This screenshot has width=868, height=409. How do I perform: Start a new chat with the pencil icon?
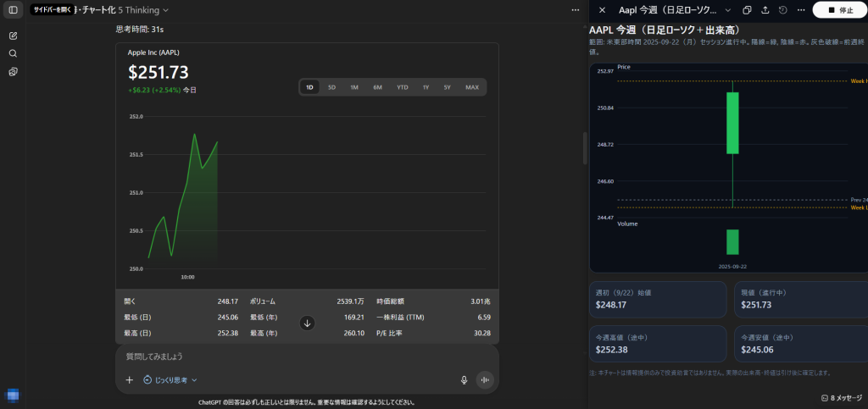[x=13, y=36]
